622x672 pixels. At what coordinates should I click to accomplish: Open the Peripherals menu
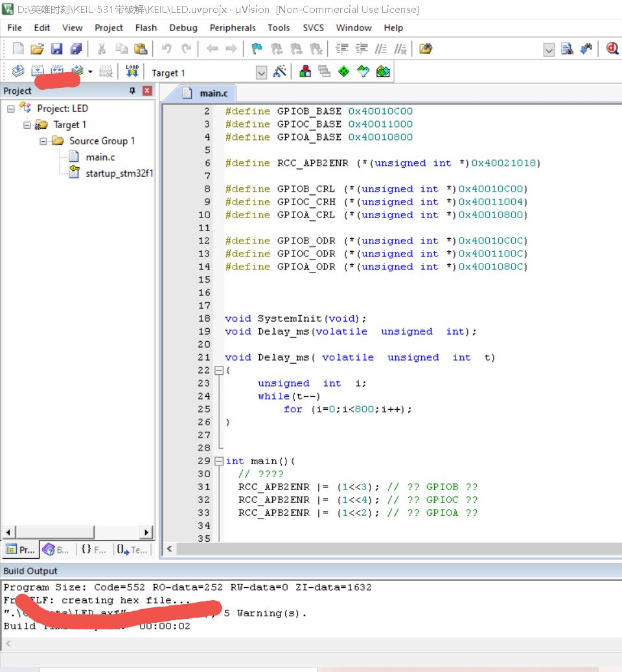pyautogui.click(x=233, y=28)
